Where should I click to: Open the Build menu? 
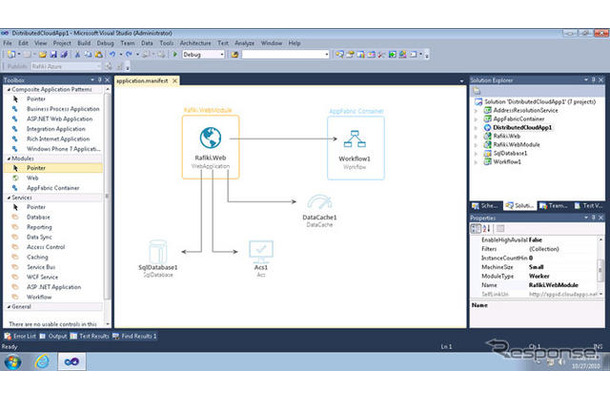[84, 43]
